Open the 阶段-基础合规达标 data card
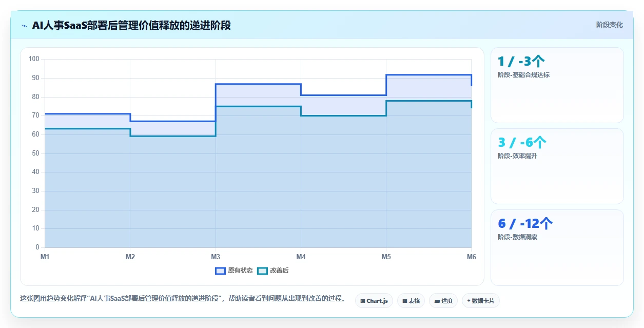The image size is (644, 328). click(x=557, y=85)
